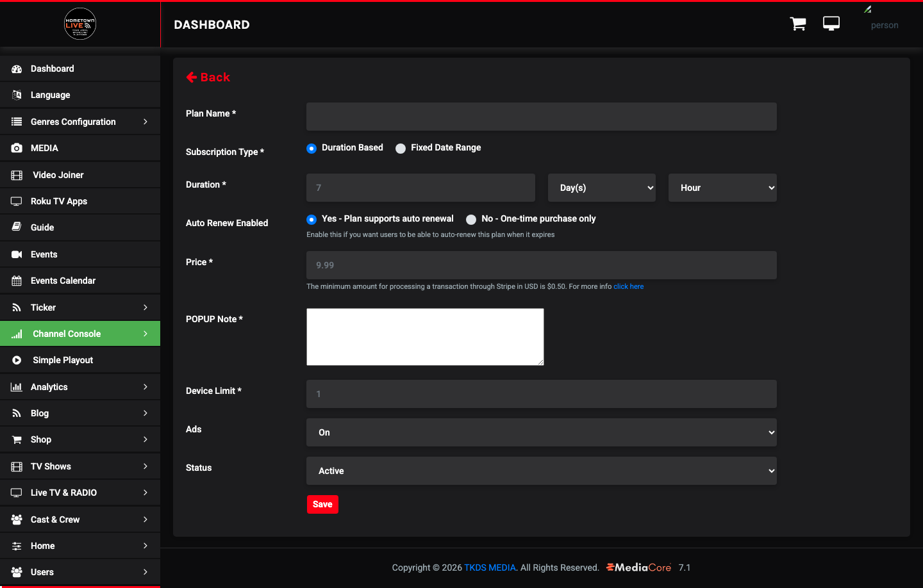Expand the Blog submenu chevron
923x588 pixels.
coord(146,413)
